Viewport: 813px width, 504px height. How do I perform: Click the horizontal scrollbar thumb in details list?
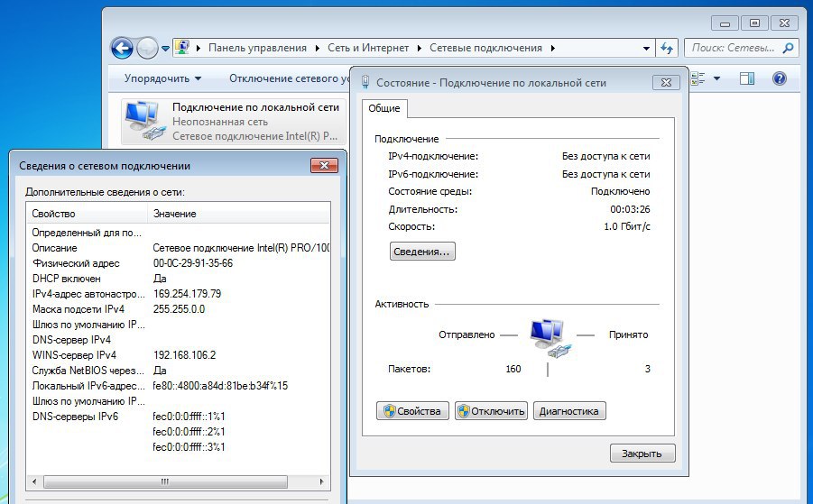[x=165, y=481]
